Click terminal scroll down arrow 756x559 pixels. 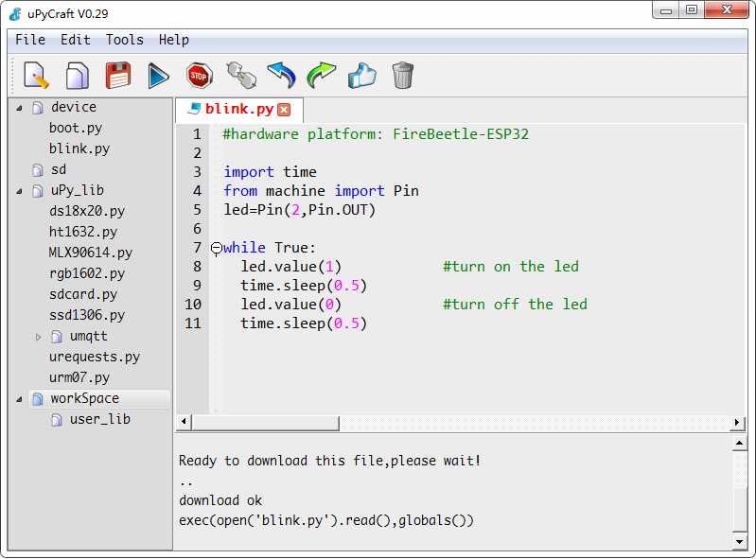coord(739,541)
